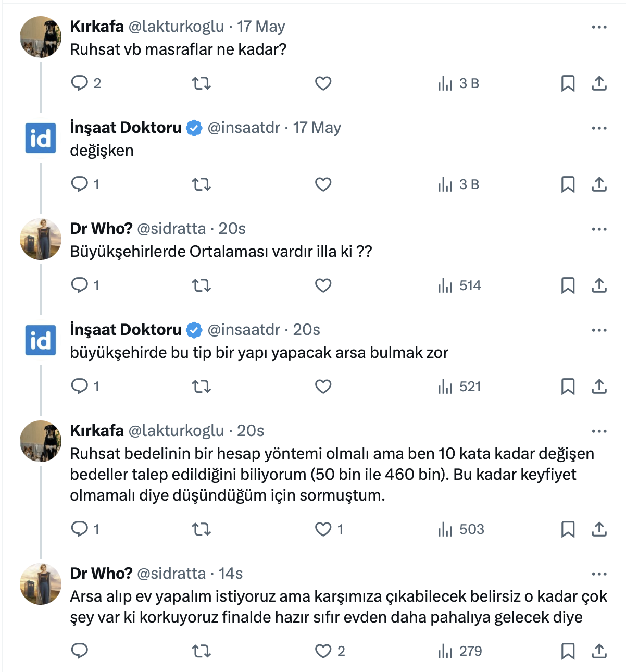Expand more menu on last Dr Who tweet

click(x=599, y=574)
